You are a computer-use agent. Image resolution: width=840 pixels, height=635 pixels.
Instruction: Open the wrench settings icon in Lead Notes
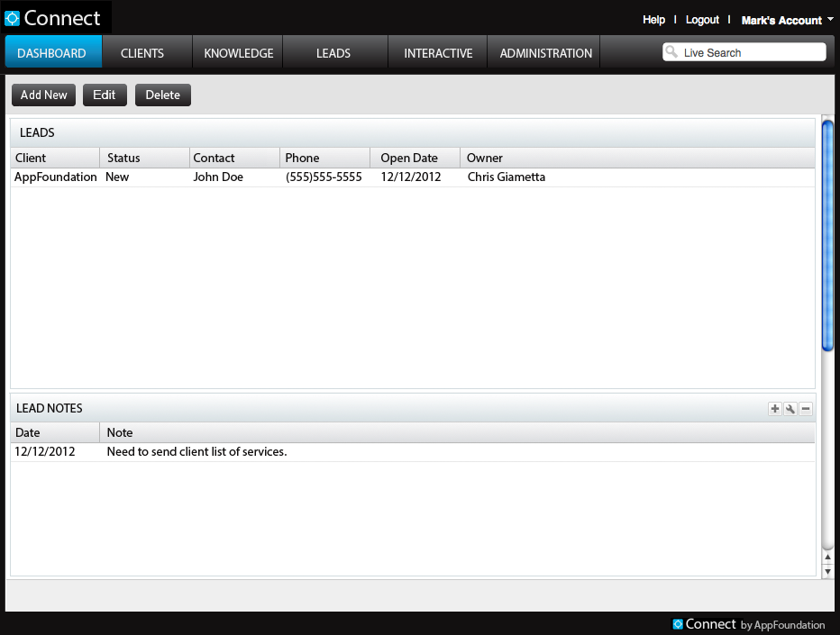790,409
